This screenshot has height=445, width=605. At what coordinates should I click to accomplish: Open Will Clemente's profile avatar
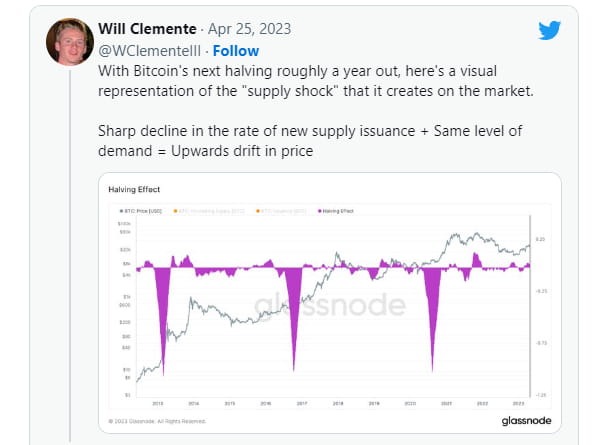[x=69, y=40]
